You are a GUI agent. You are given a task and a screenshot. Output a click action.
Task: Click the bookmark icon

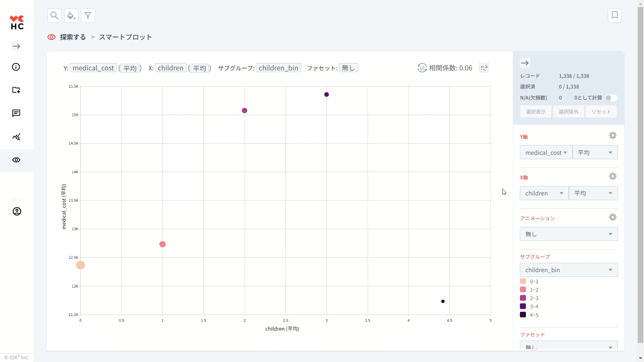click(x=614, y=15)
